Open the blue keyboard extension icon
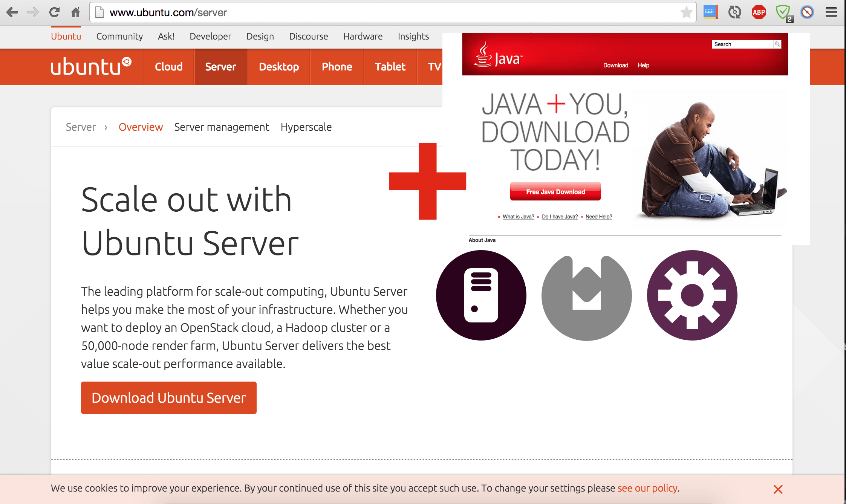846x504 pixels. click(710, 12)
